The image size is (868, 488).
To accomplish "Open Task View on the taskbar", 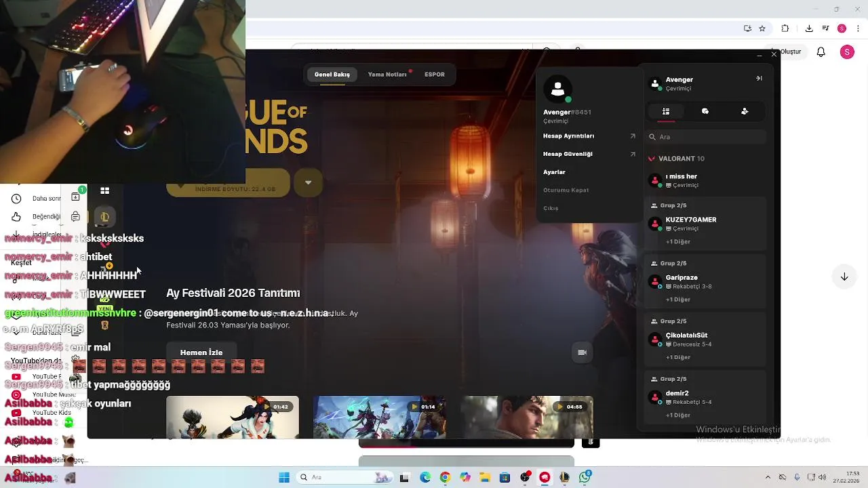I will pos(405,477).
